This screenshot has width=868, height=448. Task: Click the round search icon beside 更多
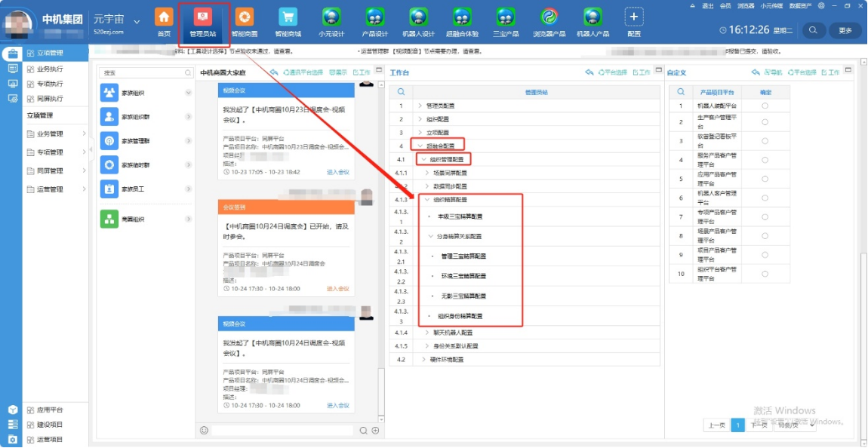pyautogui.click(x=813, y=30)
